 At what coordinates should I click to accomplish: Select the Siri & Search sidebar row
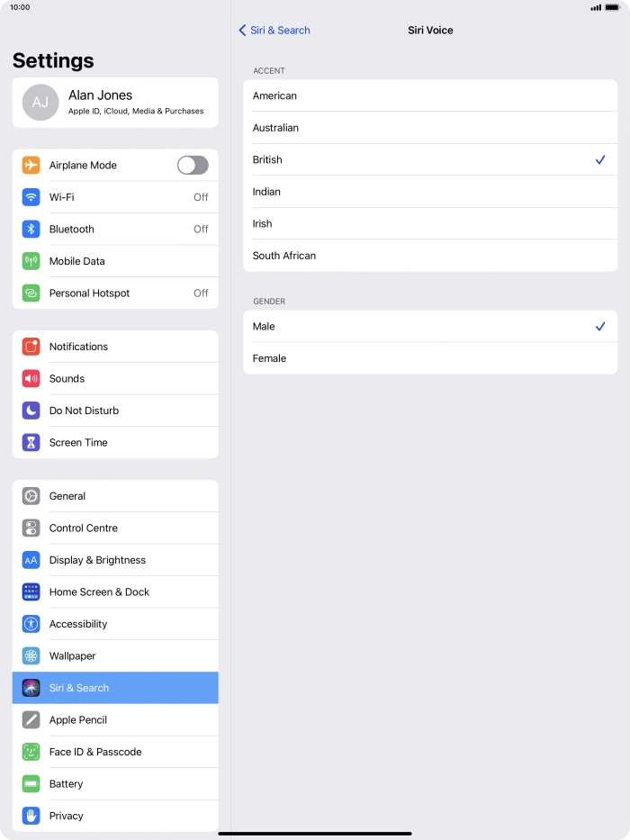115,688
